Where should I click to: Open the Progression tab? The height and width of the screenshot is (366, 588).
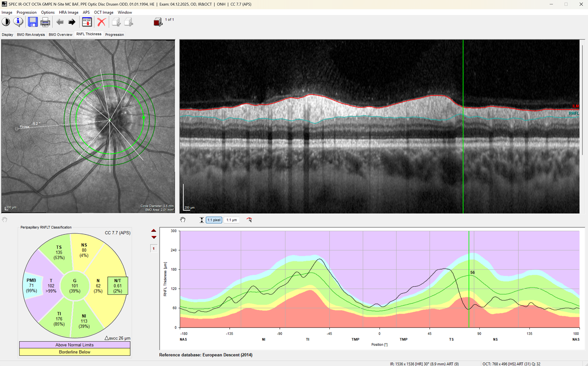[114, 35]
